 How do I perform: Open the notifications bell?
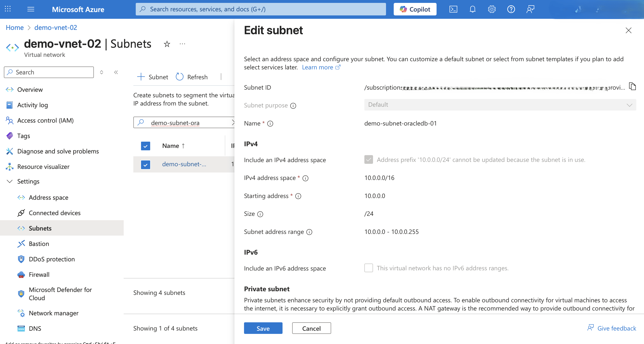[472, 9]
